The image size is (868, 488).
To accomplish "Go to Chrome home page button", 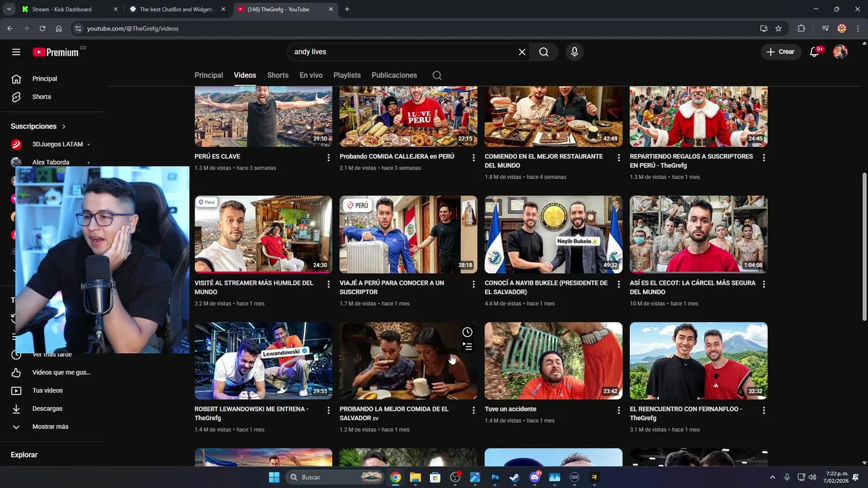I will point(59,28).
